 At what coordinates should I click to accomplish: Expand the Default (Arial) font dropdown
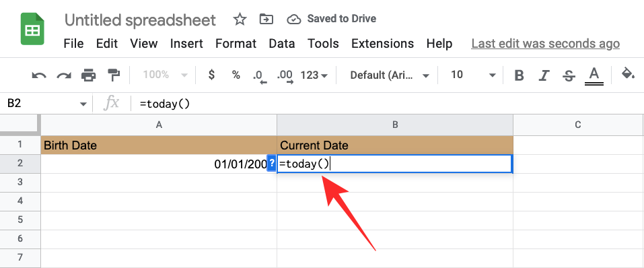coord(390,75)
